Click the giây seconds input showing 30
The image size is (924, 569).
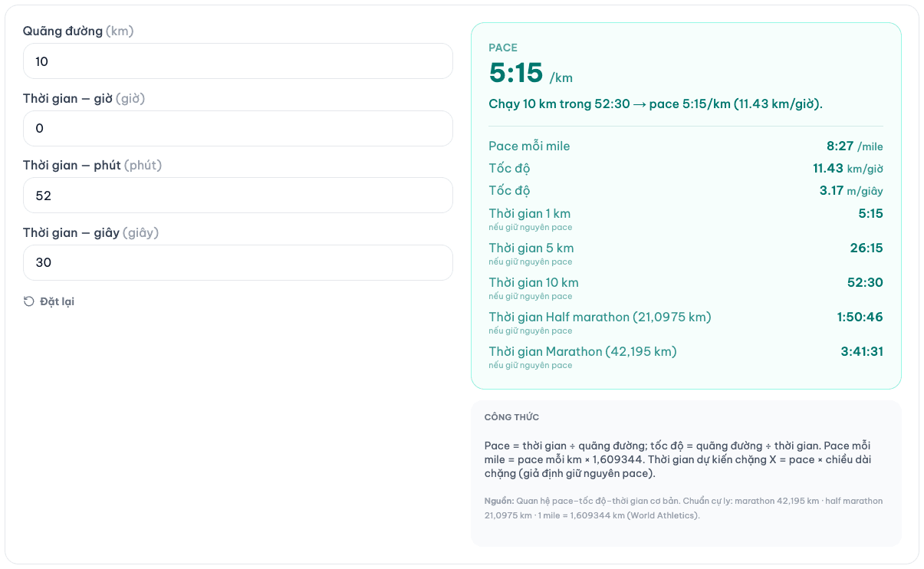(x=238, y=262)
